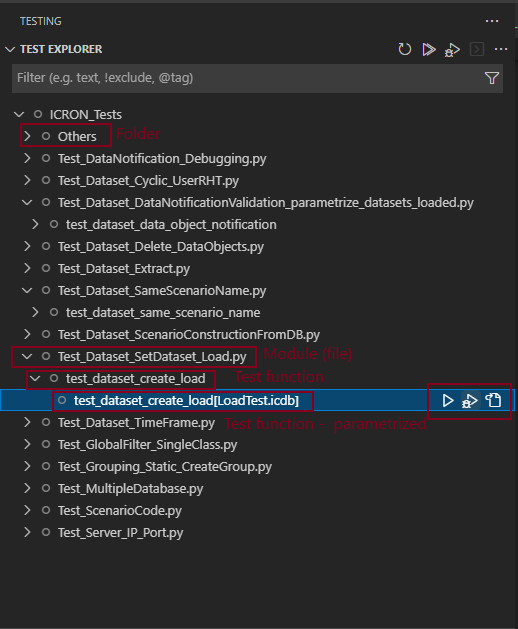Show test output terminal icon
The height and width of the screenshot is (629, 518).
(477, 49)
